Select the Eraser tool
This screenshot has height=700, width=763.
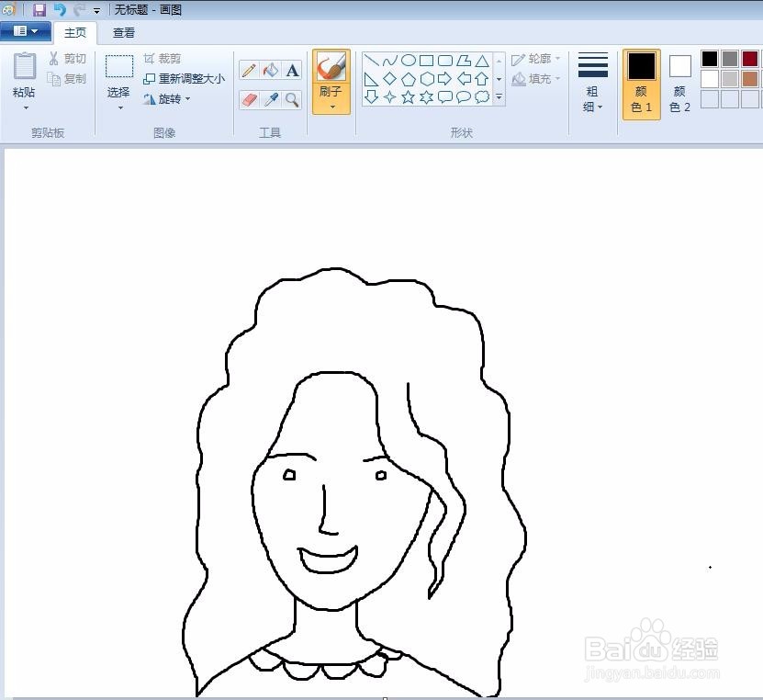[x=248, y=98]
